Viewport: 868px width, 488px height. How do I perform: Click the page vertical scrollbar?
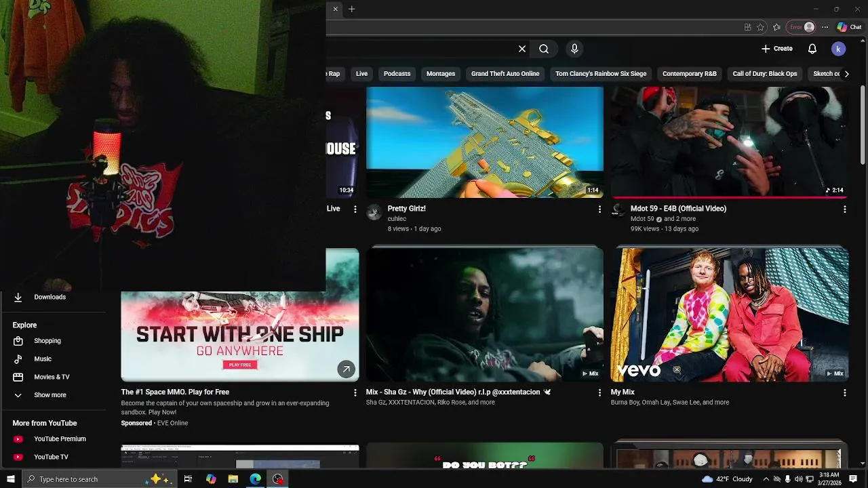[x=863, y=125]
